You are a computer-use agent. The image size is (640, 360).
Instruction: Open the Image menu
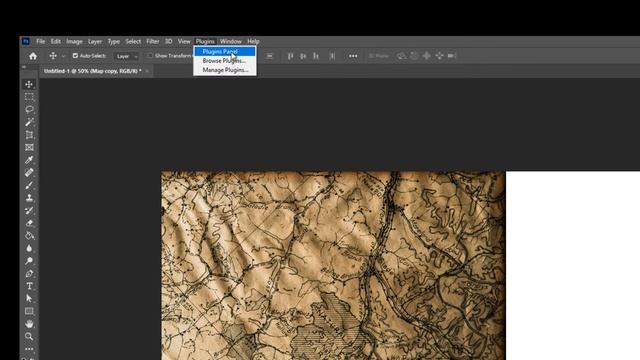[x=74, y=41]
